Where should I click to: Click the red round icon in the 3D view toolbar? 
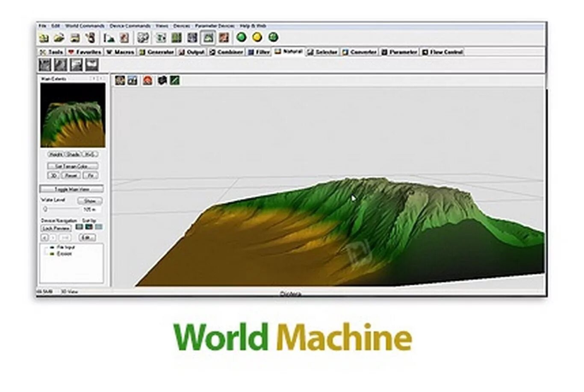pyautogui.click(x=147, y=80)
